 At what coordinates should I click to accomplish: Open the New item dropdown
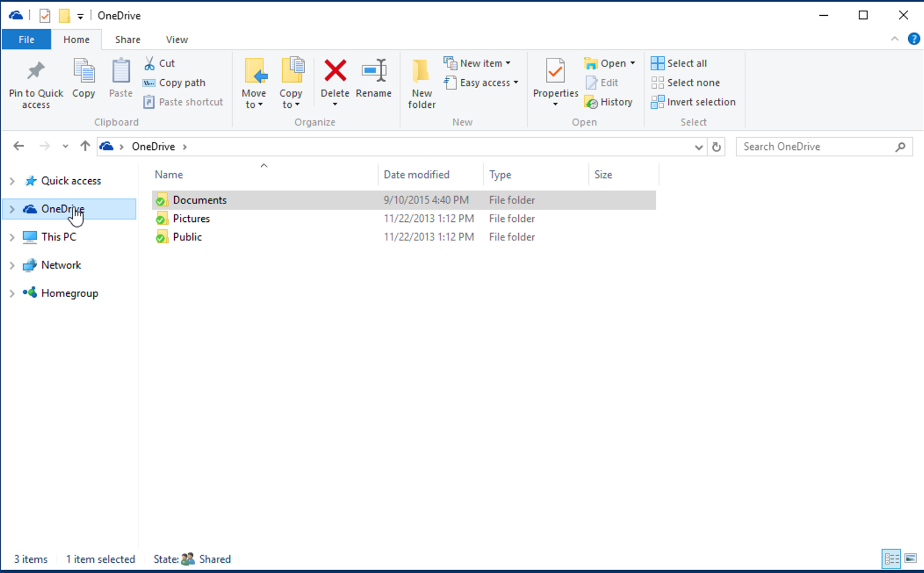click(x=477, y=63)
